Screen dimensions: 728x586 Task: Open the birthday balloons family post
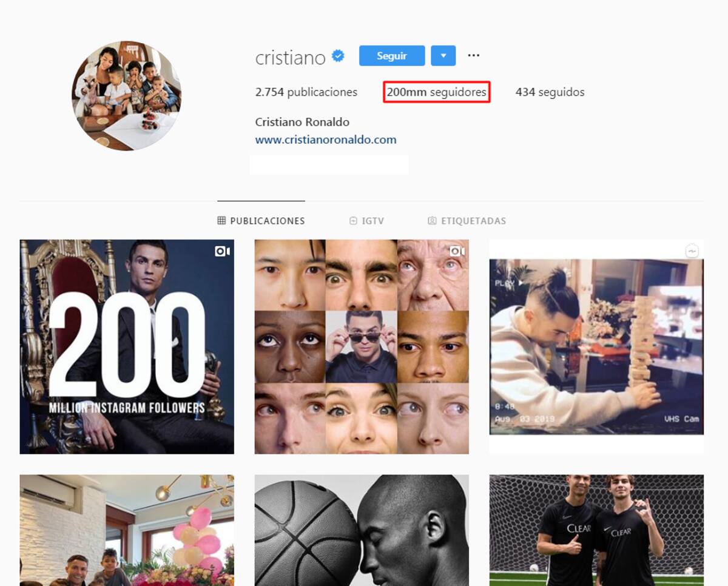127,530
